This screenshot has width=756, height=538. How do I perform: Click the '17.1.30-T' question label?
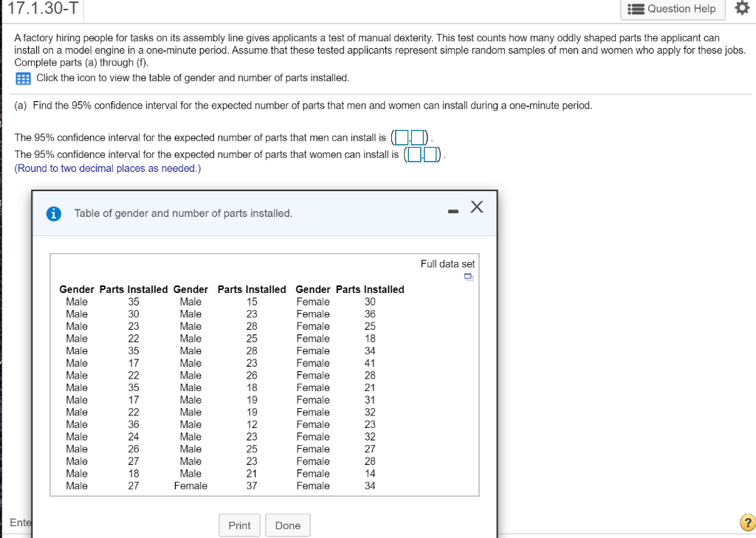(42, 7)
